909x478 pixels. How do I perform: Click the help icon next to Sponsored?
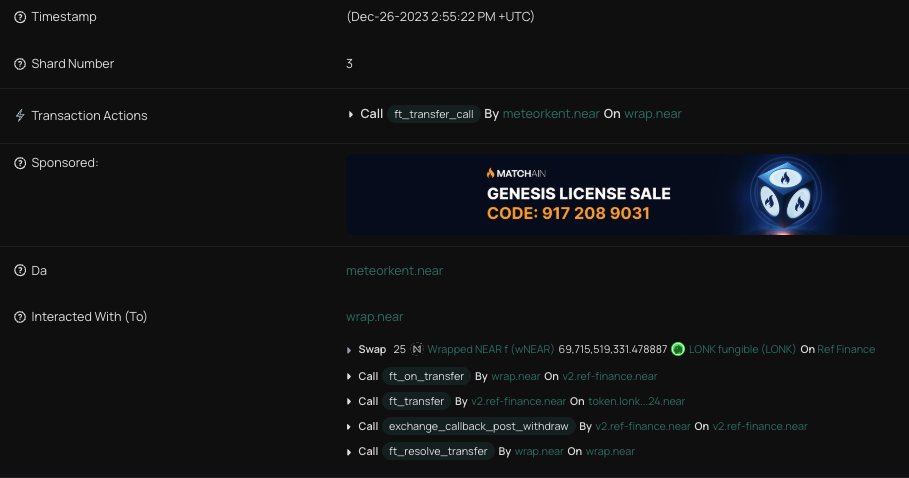20,163
